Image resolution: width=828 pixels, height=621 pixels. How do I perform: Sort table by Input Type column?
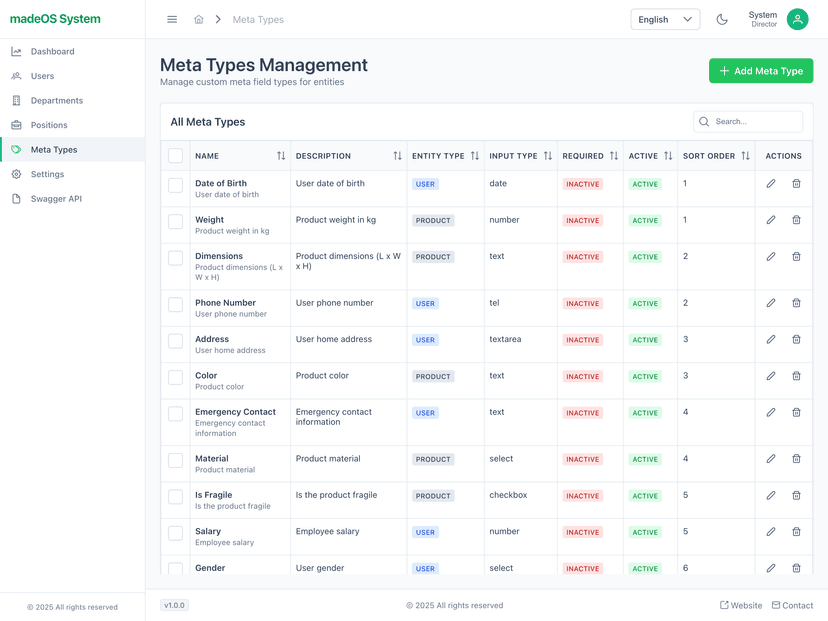coord(548,156)
